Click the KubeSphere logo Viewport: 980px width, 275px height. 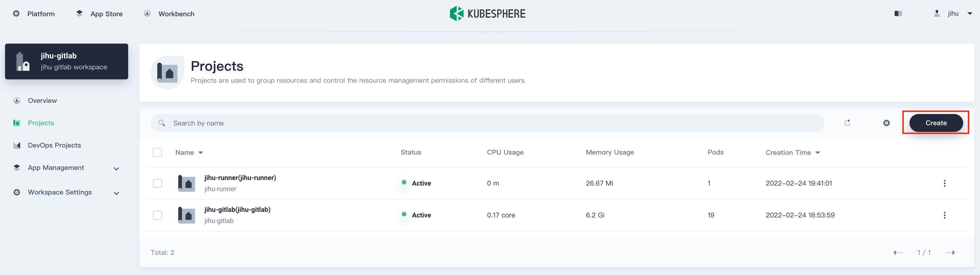(487, 14)
